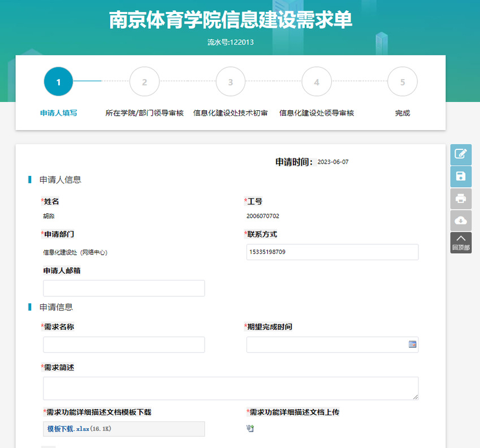Screen dimensions: 480x448
Task: Click into the 需求名称 text field
Action: click(x=124, y=344)
